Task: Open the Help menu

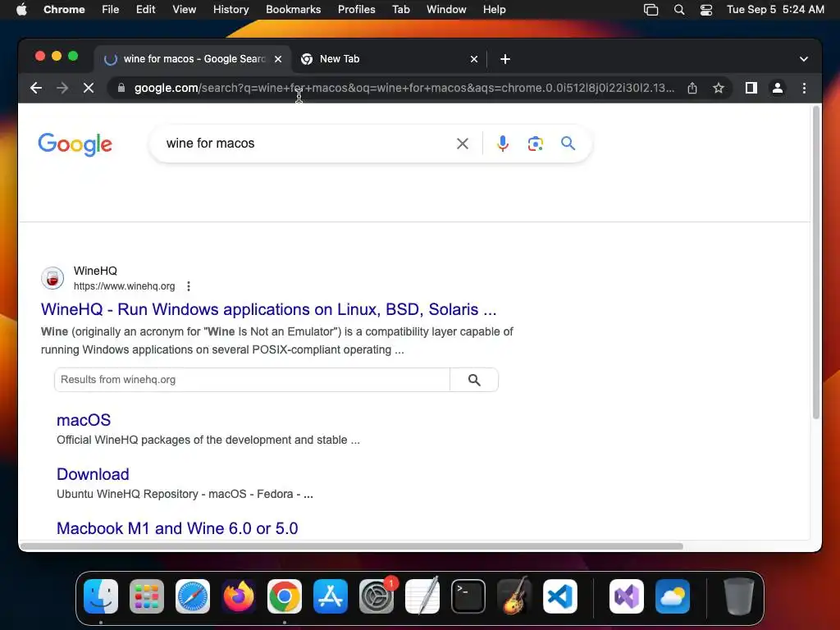Action: point(494,10)
